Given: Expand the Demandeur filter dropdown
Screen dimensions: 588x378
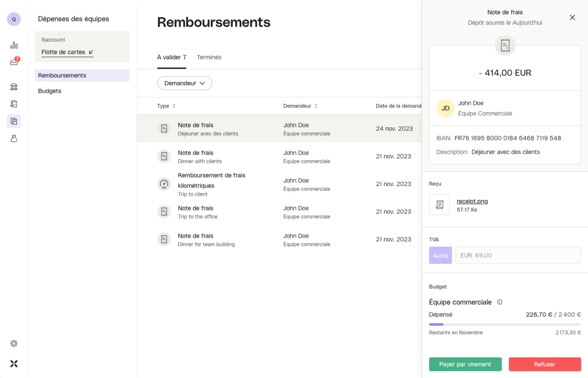Looking at the screenshot, I should 184,83.
